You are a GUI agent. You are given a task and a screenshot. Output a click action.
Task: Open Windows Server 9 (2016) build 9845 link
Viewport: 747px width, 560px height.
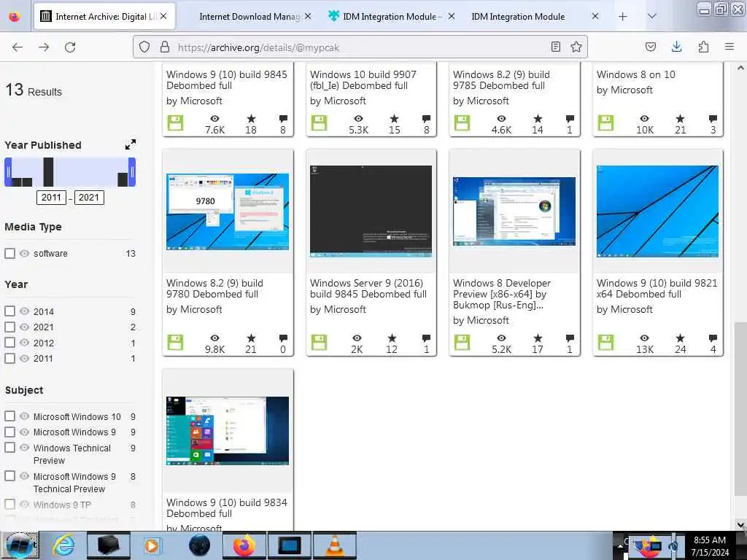coord(368,289)
